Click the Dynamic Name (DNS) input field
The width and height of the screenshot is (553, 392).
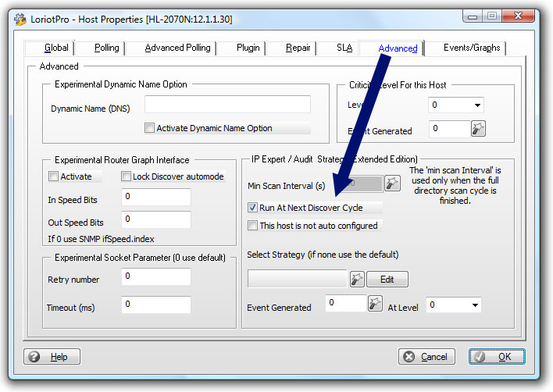[227, 105]
